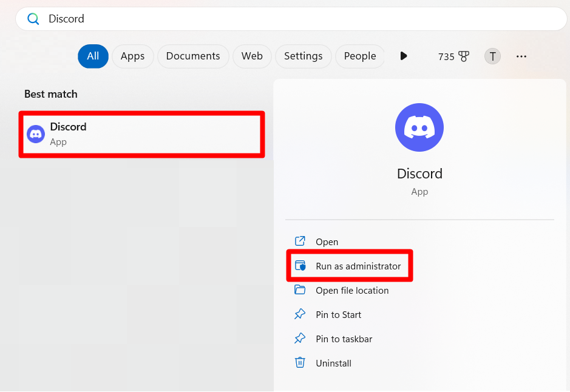Click the Open external-arrow icon
This screenshot has width=570, height=392.
click(x=300, y=241)
